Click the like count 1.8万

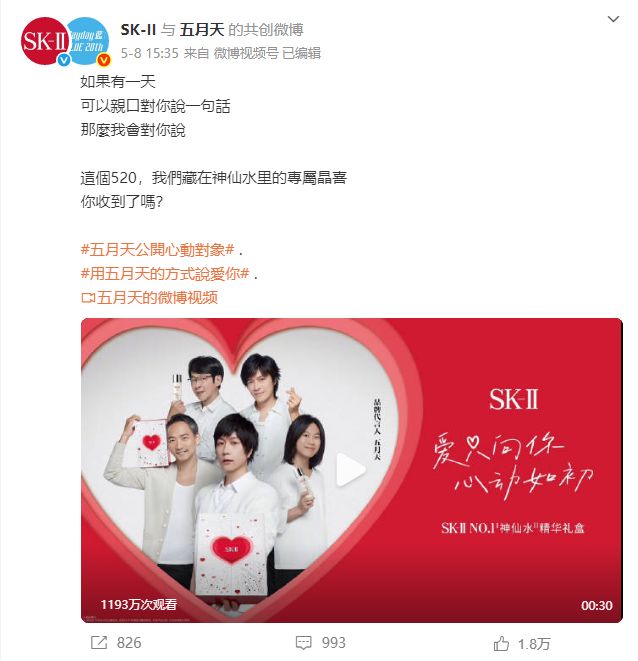(534, 644)
